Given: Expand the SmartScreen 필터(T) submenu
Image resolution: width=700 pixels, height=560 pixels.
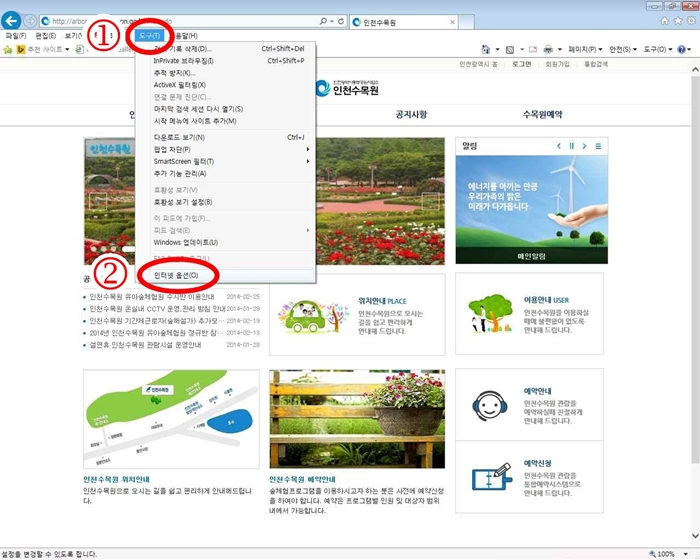Looking at the screenshot, I should pyautogui.click(x=230, y=161).
